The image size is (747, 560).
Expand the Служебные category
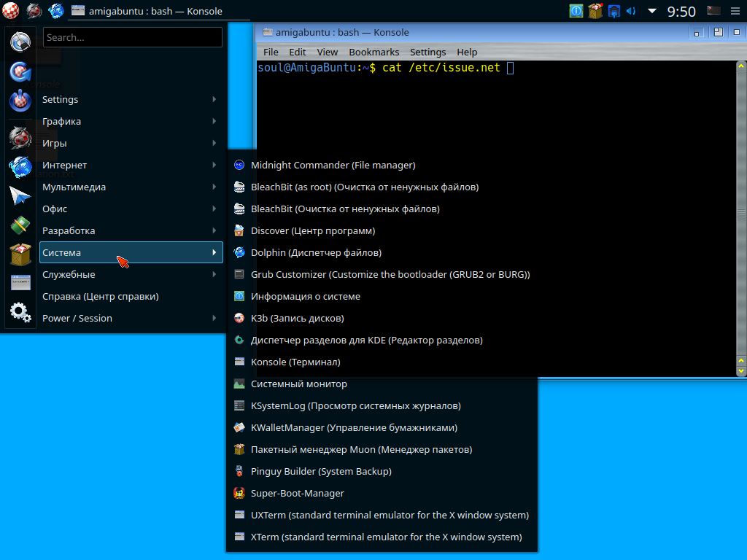[x=131, y=275]
